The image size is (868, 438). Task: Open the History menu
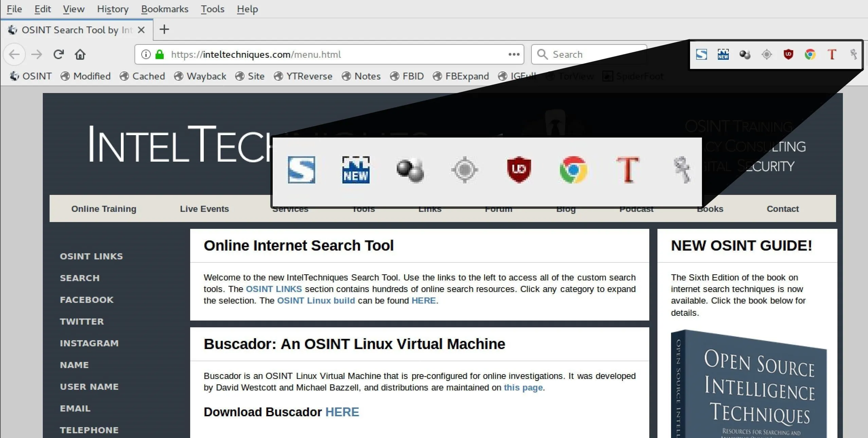point(113,9)
